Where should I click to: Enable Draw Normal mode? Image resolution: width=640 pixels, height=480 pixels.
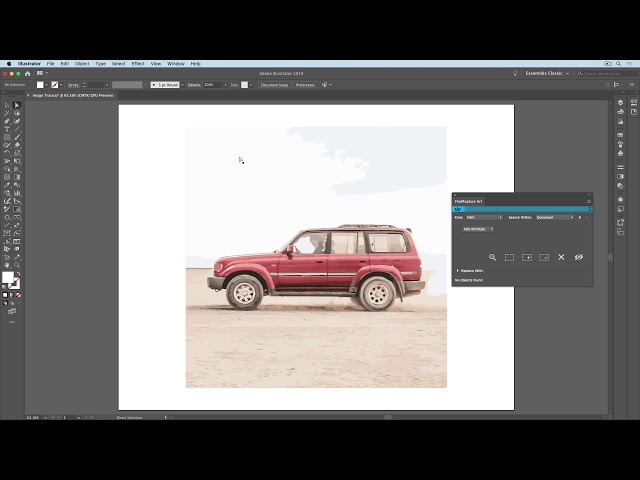coord(5,303)
